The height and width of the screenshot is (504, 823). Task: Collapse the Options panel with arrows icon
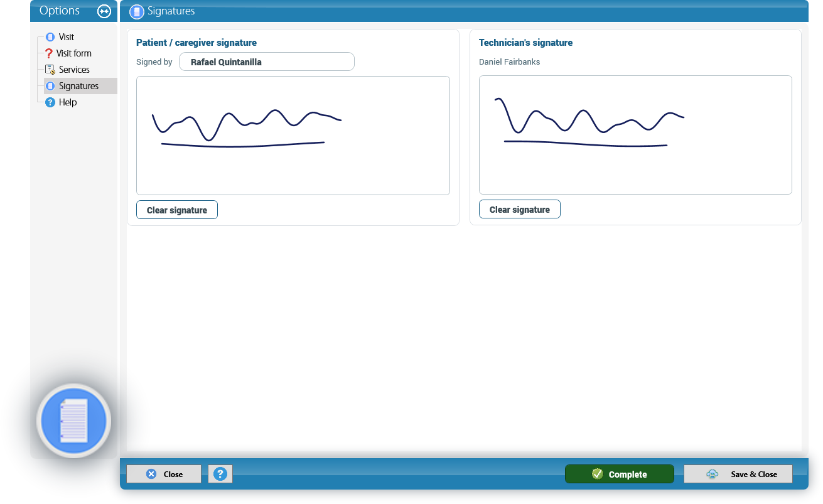(x=104, y=11)
